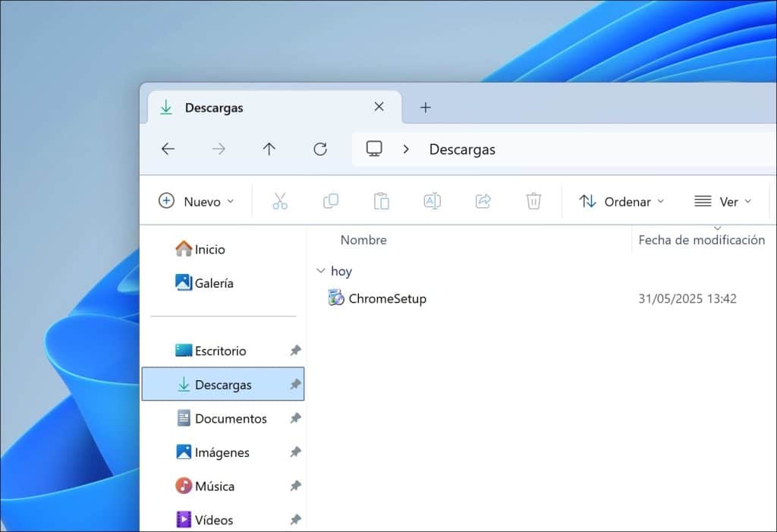
Task: Click the Rename icon
Action: click(432, 201)
